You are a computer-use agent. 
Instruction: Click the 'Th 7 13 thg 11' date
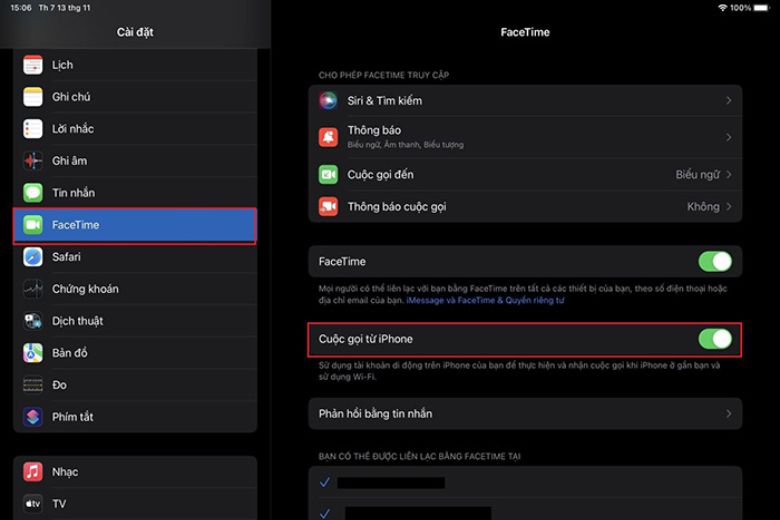pos(64,8)
